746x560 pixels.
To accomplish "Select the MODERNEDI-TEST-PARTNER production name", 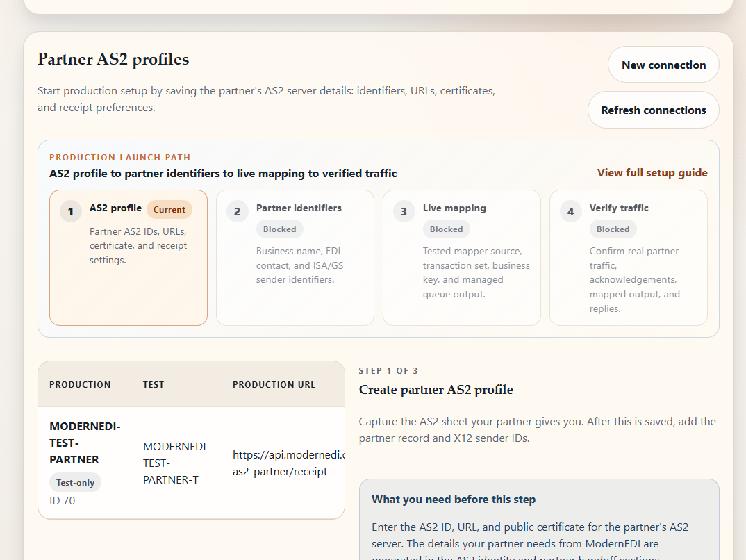I will point(85,443).
